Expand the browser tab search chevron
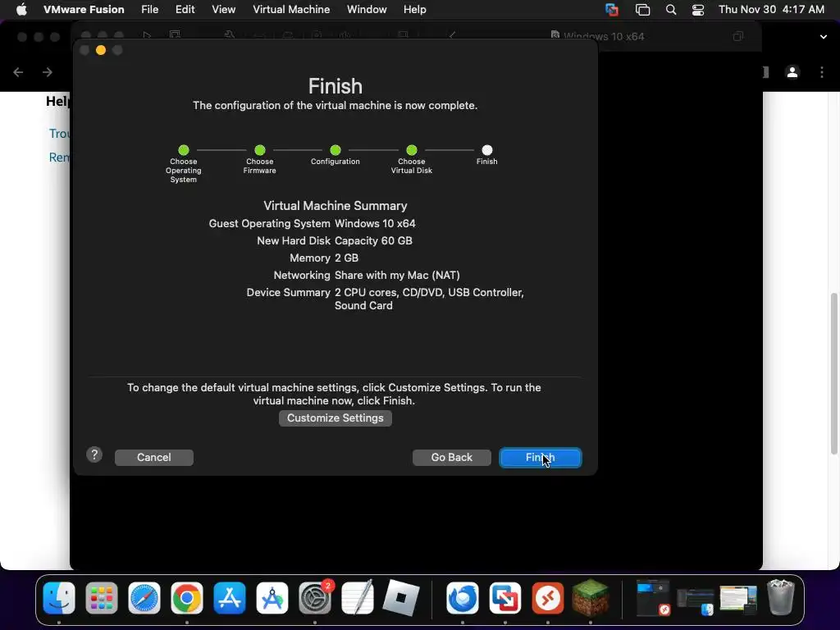 click(823, 37)
